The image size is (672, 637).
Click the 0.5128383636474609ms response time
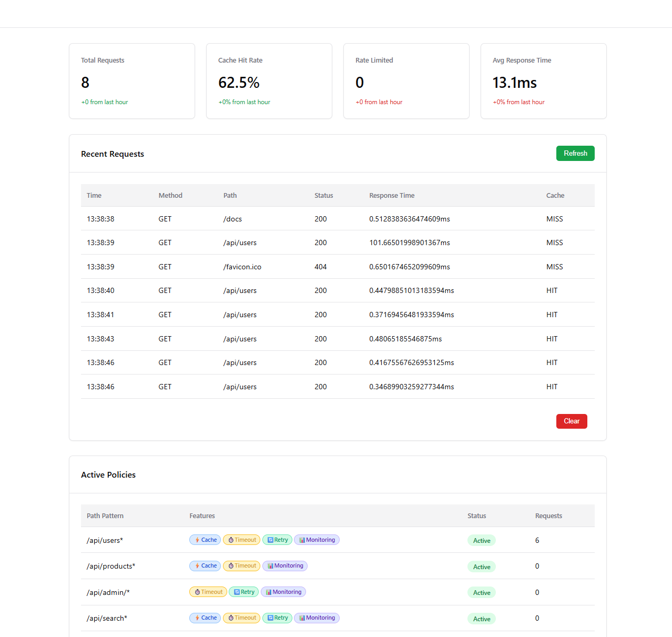point(410,219)
